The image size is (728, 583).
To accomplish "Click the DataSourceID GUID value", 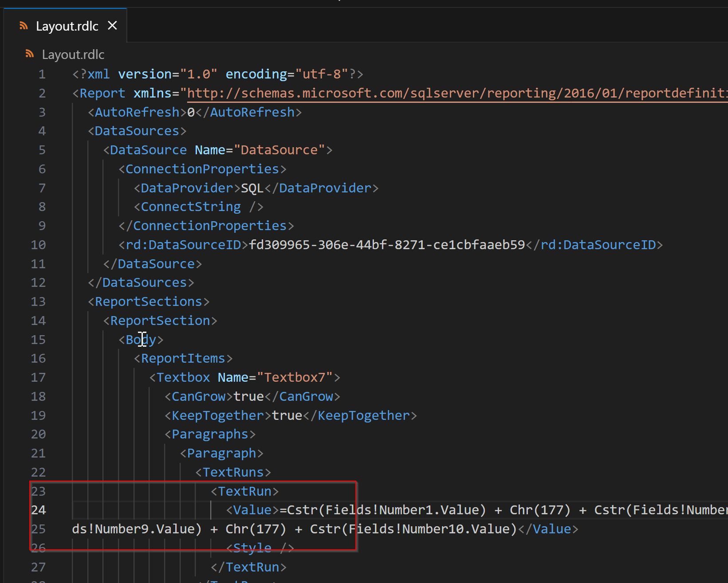I will coord(386,244).
